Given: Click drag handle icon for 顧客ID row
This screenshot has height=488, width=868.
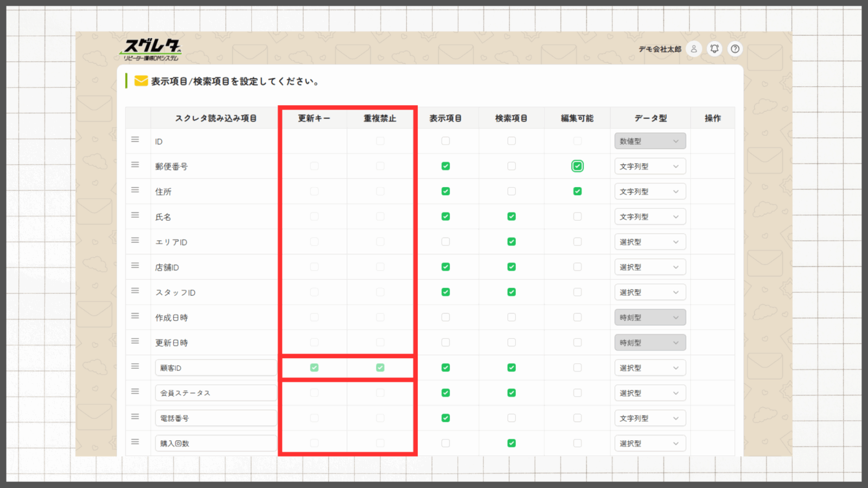Looking at the screenshot, I should [x=135, y=367].
